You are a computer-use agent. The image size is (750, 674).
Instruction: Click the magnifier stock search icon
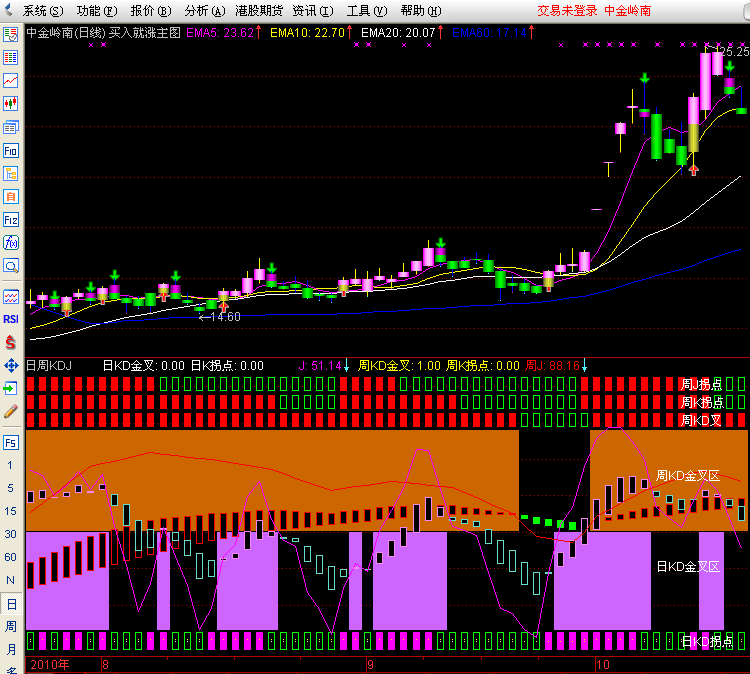11,265
